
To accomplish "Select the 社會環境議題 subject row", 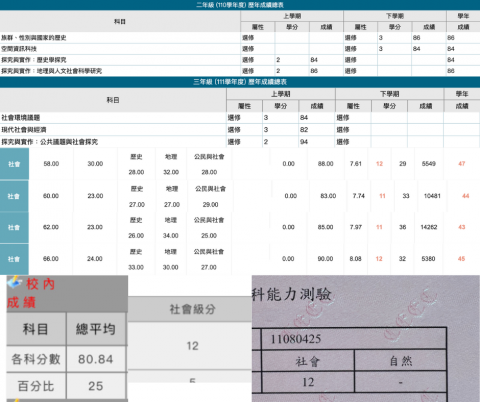I will (240, 118).
